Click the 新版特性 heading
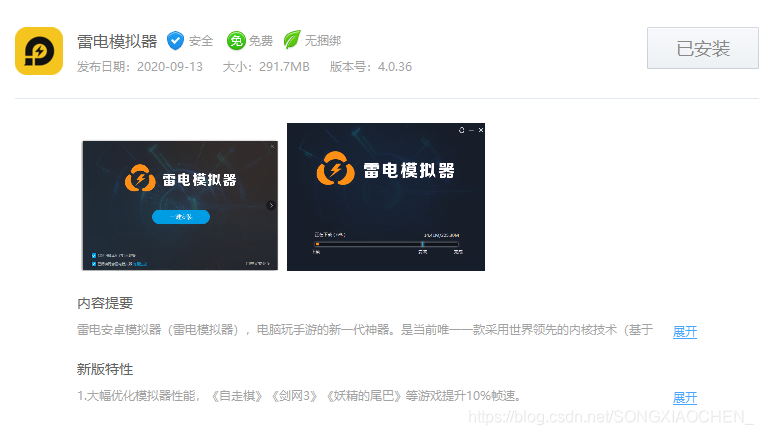Image resolution: width=763 pixels, height=435 pixels. [x=105, y=369]
